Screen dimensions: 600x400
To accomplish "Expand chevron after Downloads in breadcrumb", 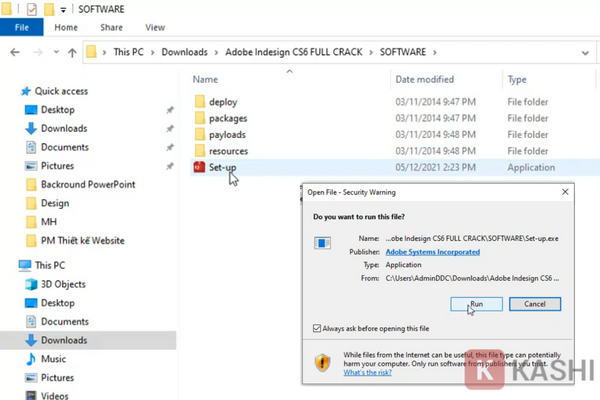I will pyautogui.click(x=216, y=52).
